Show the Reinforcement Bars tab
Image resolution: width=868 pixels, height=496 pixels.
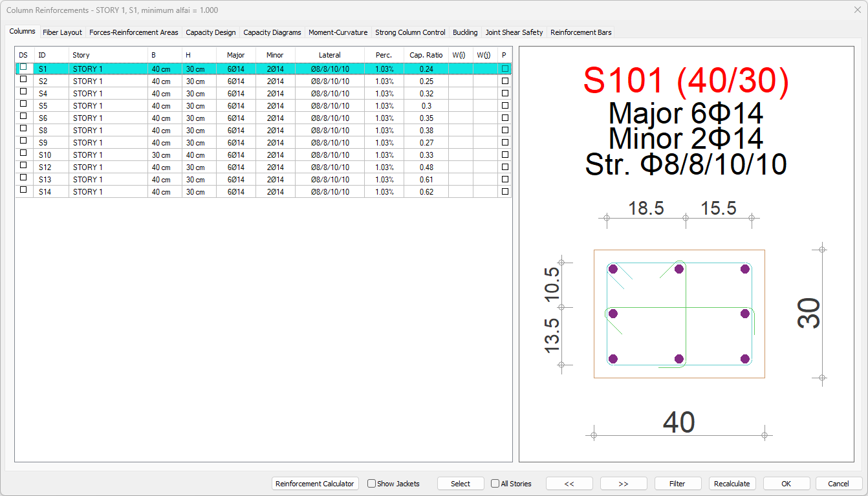pyautogui.click(x=580, y=32)
